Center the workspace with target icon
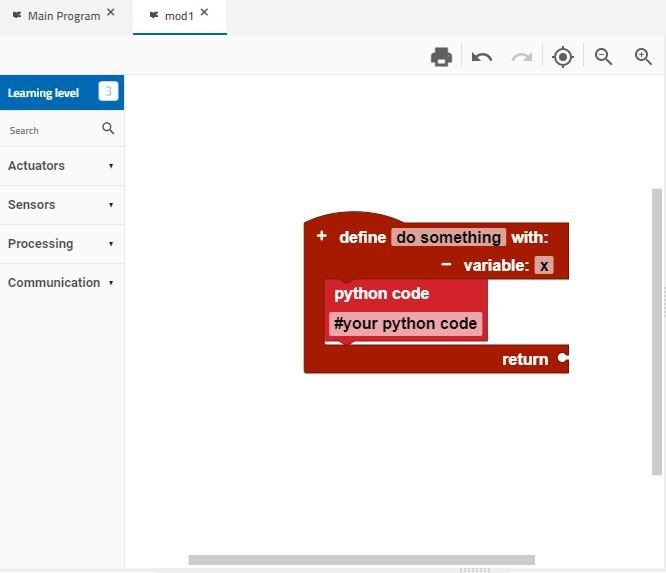Viewport: 666px width, 573px height. pyautogui.click(x=563, y=57)
